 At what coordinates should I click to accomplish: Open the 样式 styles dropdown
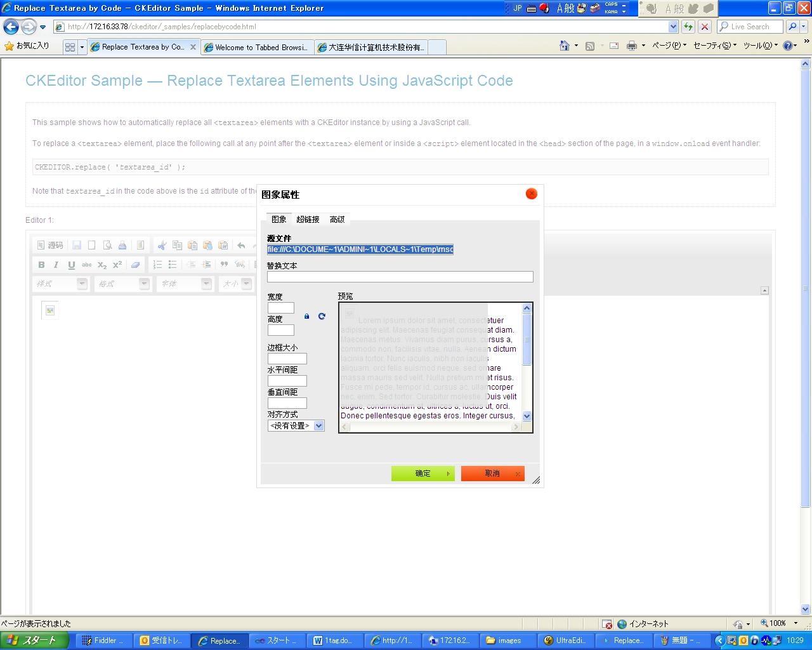click(61, 284)
